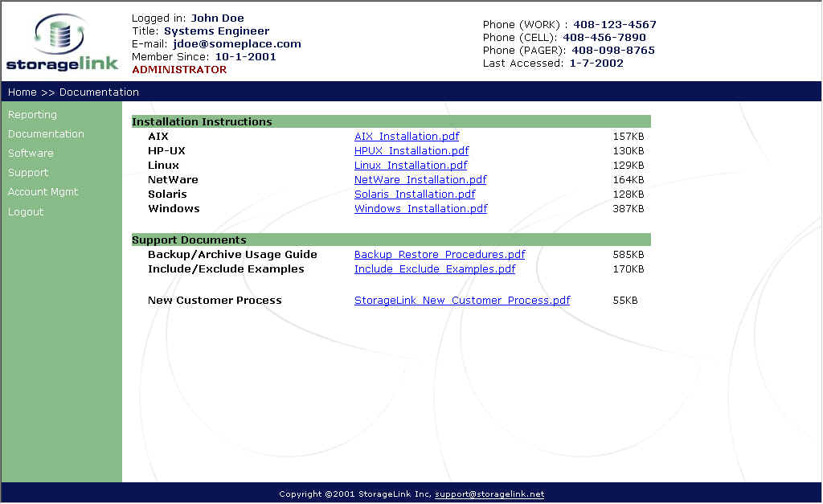This screenshot has height=504, width=823.
Task: Click the StorageLink logo
Action: [62, 42]
